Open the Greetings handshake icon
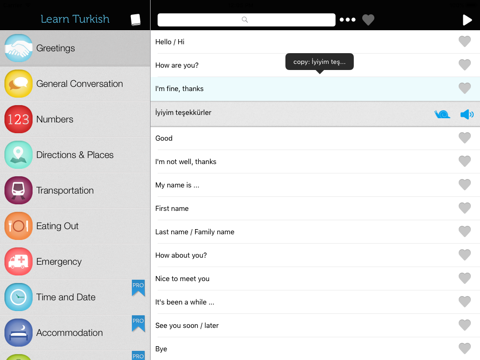The image size is (480, 360). [x=18, y=48]
